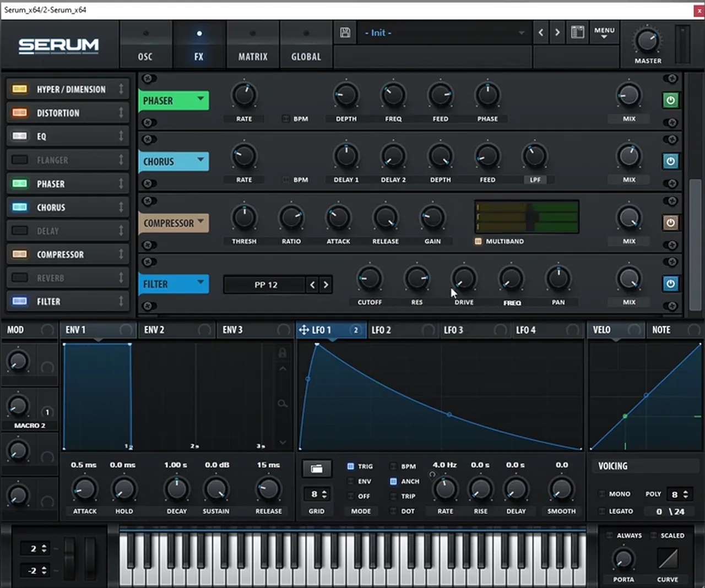The image size is (705, 588).
Task: Select previous filter type before PP 12
Action: click(x=312, y=285)
